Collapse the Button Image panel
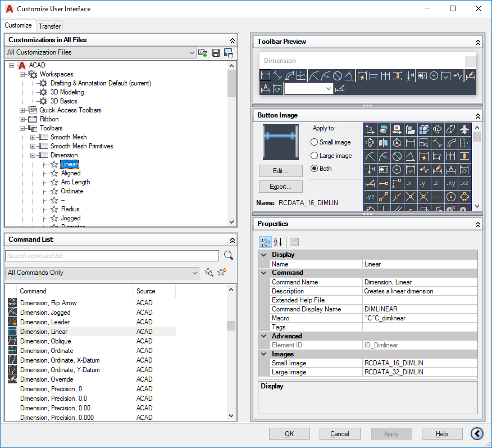The image size is (492, 448). point(477,116)
